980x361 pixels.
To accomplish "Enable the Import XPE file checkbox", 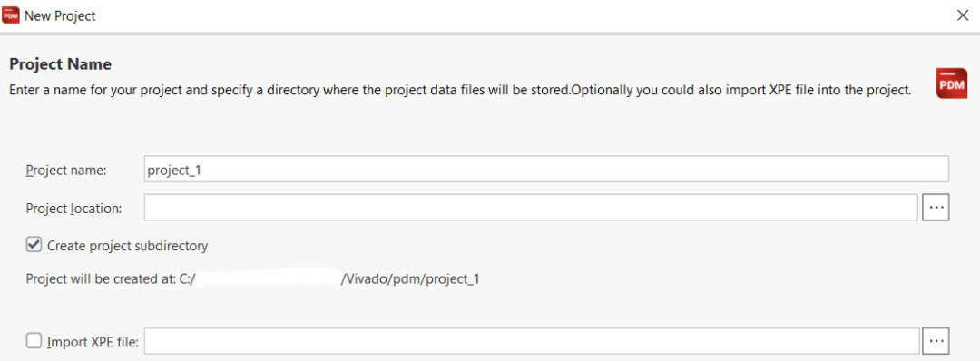I will coord(34,340).
